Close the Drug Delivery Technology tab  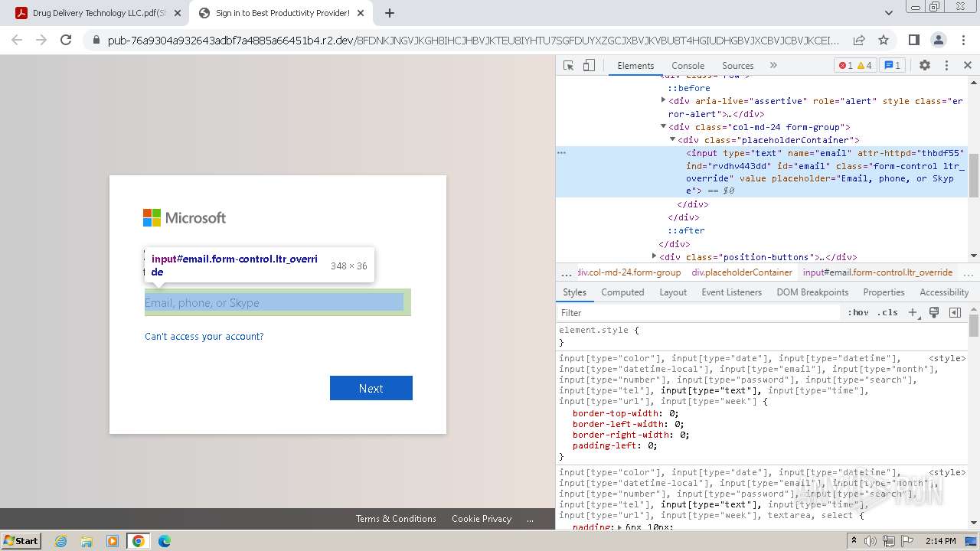tap(178, 13)
